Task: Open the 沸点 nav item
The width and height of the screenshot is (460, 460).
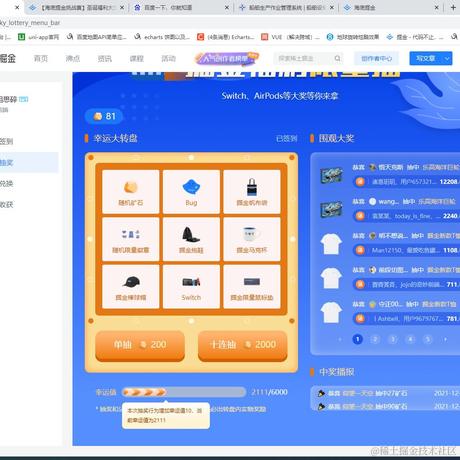Action: point(73,59)
